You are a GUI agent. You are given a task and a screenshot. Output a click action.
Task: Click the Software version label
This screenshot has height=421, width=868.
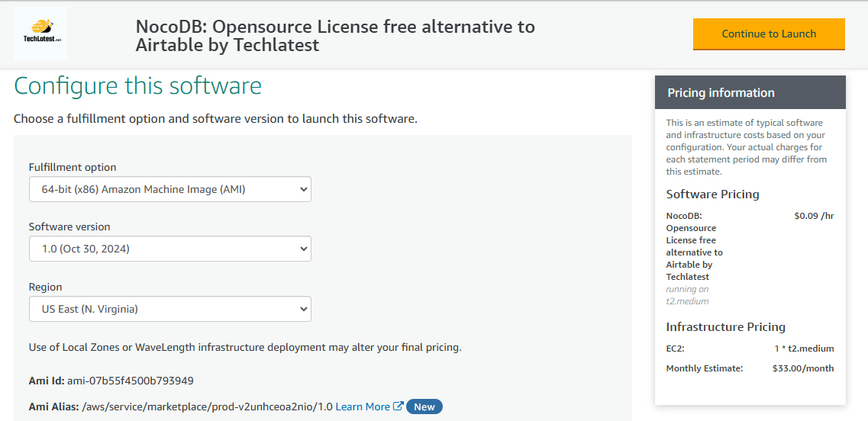pos(69,227)
